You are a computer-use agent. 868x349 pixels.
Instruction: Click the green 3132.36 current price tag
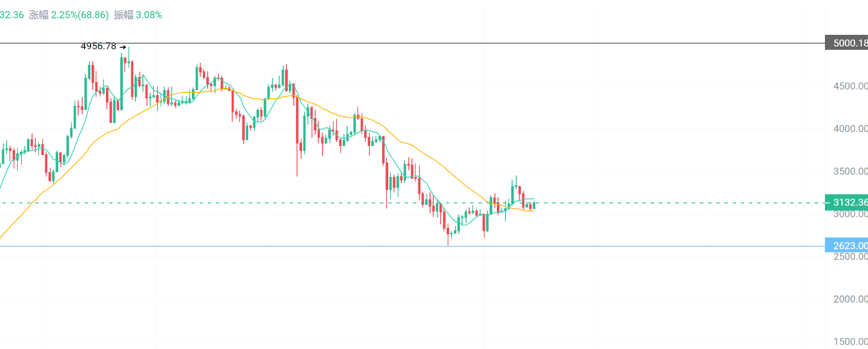846,202
